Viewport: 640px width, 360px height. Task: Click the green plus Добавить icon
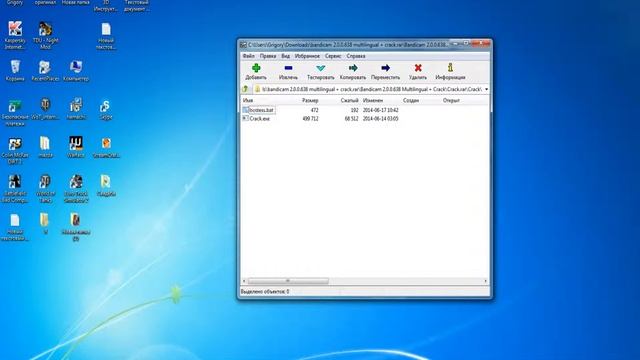coord(256,68)
